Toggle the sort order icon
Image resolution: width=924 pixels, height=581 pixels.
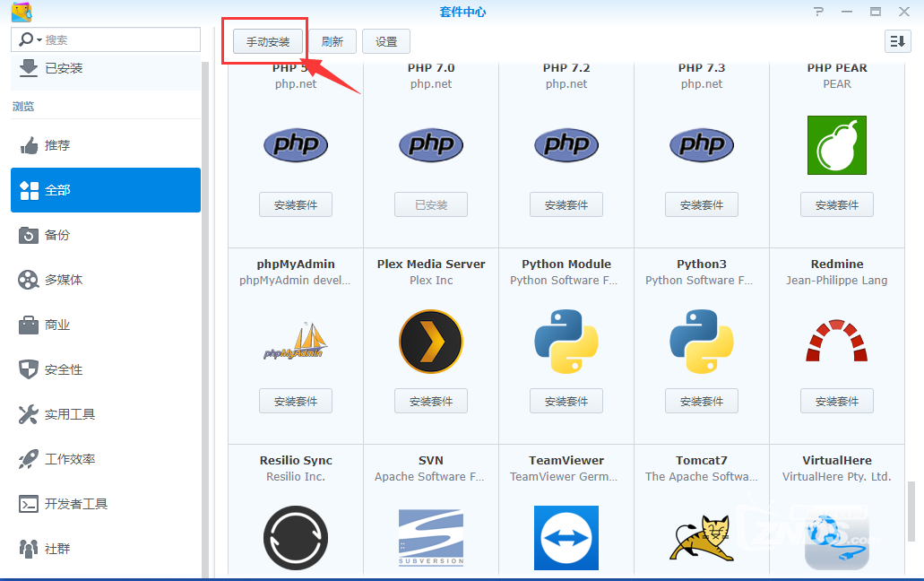pyautogui.click(x=897, y=41)
